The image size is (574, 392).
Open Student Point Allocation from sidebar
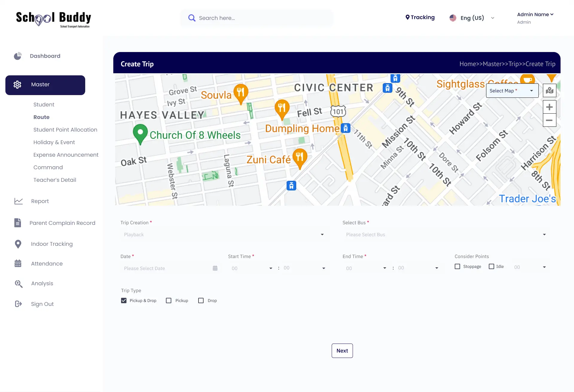click(65, 129)
